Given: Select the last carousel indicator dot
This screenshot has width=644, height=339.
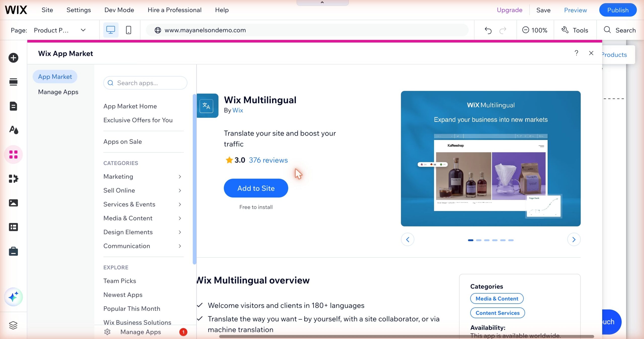Looking at the screenshot, I should 511,240.
